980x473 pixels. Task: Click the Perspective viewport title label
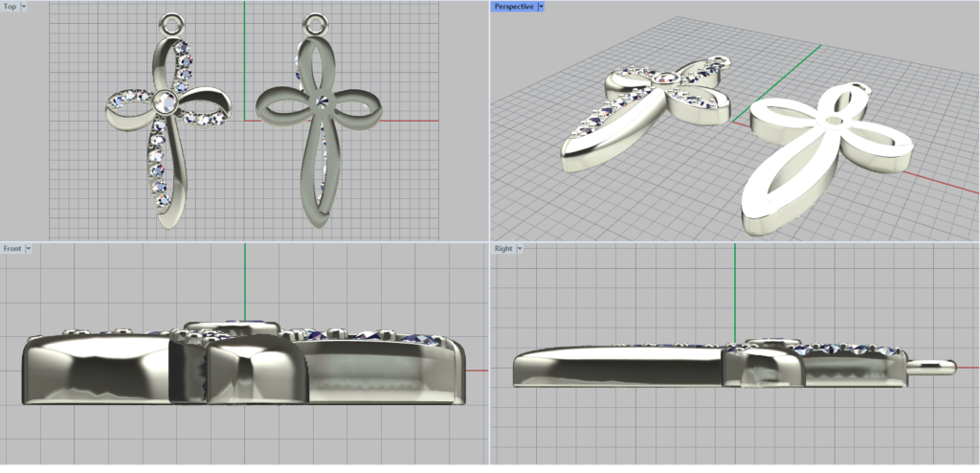tap(513, 6)
